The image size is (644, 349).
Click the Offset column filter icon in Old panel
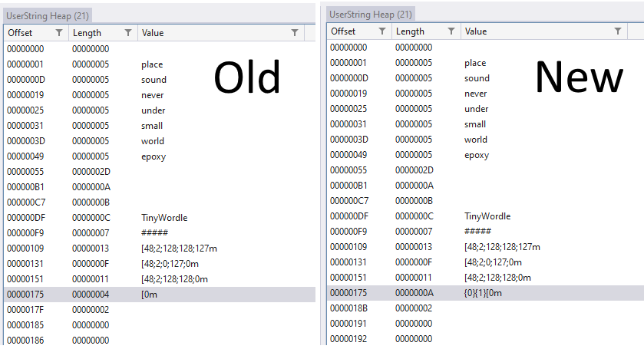coord(59,33)
